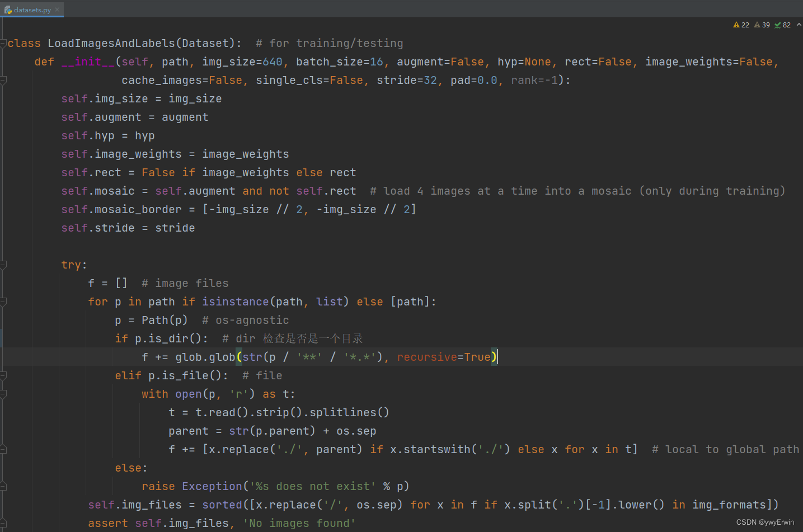The image size is (803, 532).
Task: Place cursor on 'self.img_size = img_size' line
Action: [x=142, y=99]
